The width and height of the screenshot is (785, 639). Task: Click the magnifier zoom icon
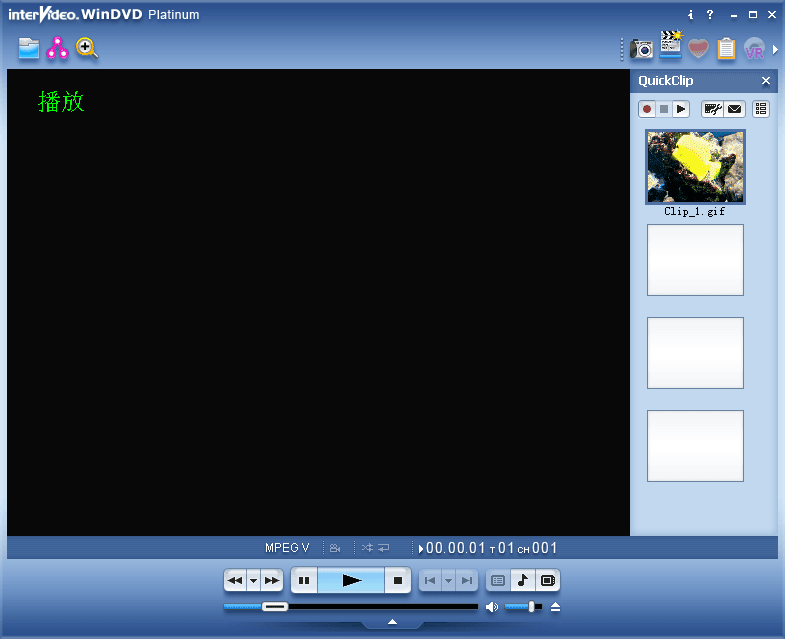pos(87,47)
